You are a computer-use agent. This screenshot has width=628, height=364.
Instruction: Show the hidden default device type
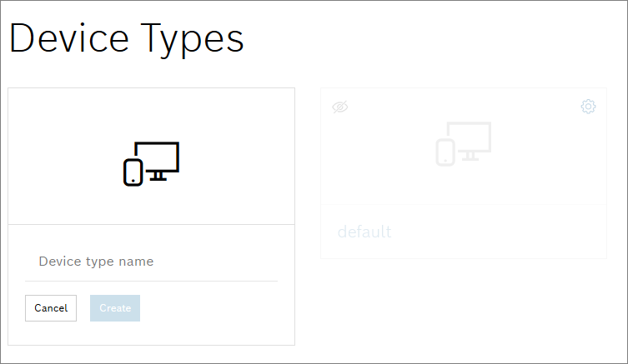tap(339, 107)
